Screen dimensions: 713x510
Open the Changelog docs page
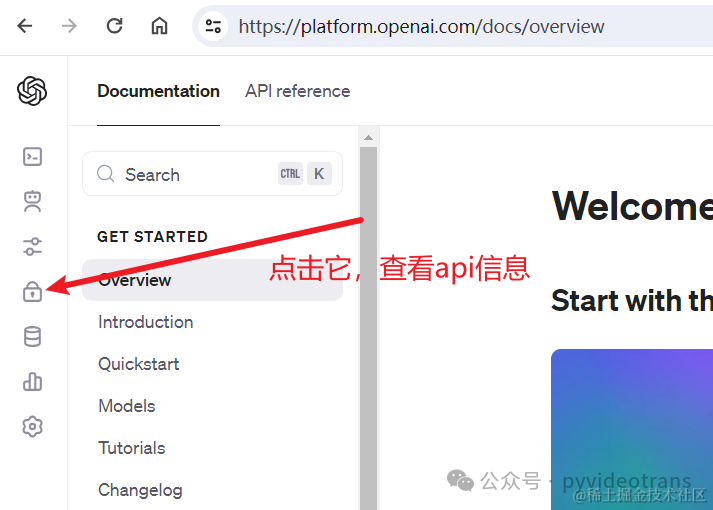(x=140, y=490)
